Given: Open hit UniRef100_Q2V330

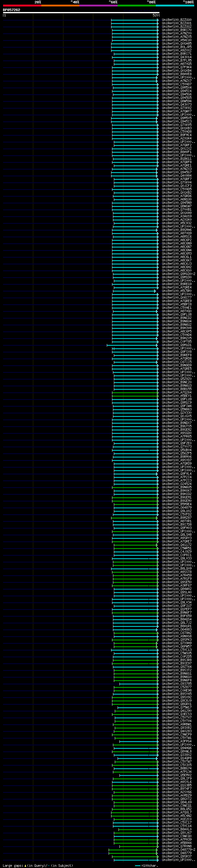Looking at the screenshot, I should pyautogui.click(x=176, y=413).
